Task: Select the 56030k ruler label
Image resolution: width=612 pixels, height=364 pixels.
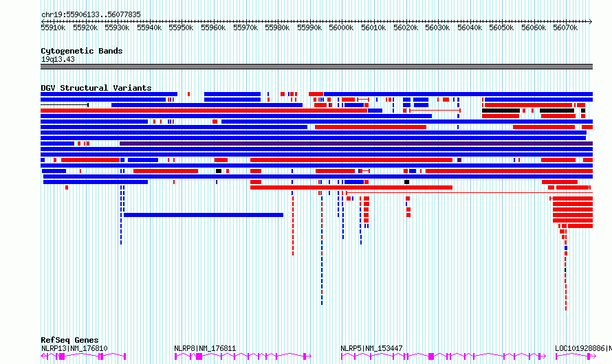Action: (x=437, y=27)
